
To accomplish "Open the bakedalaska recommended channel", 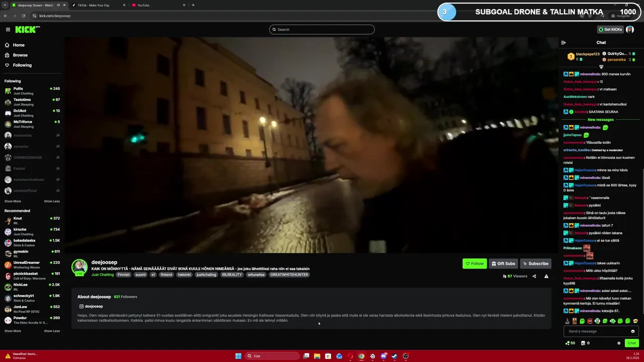I will pyautogui.click(x=32, y=242).
